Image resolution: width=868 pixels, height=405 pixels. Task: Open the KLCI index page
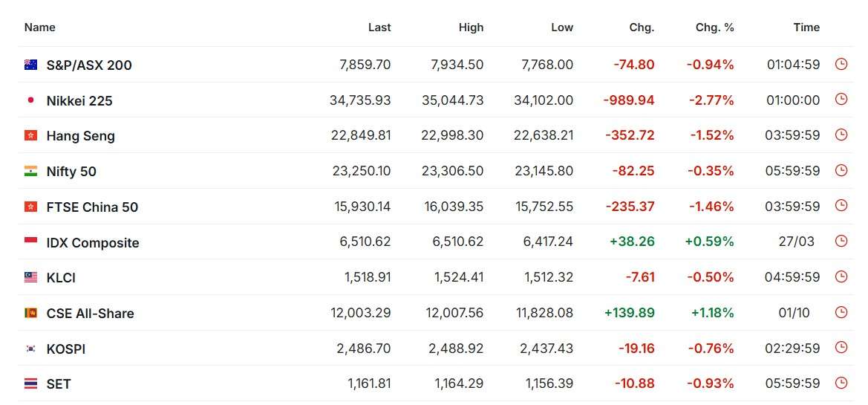[61, 278]
